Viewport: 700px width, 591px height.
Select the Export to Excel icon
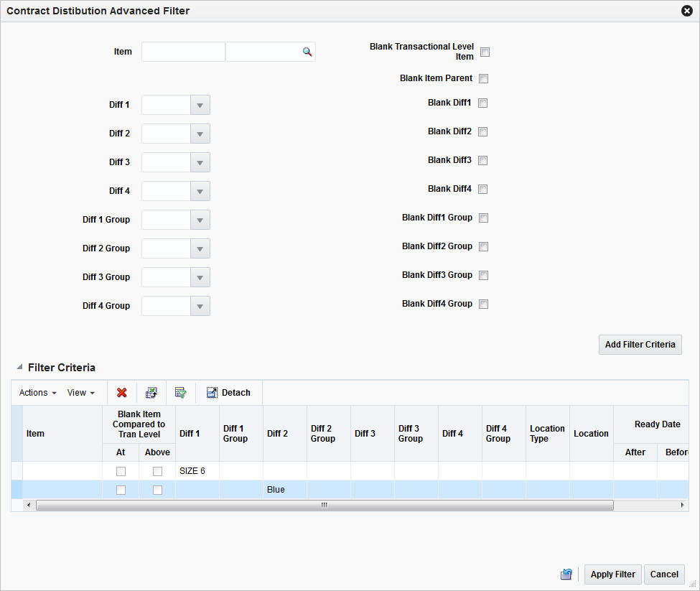[x=151, y=393]
